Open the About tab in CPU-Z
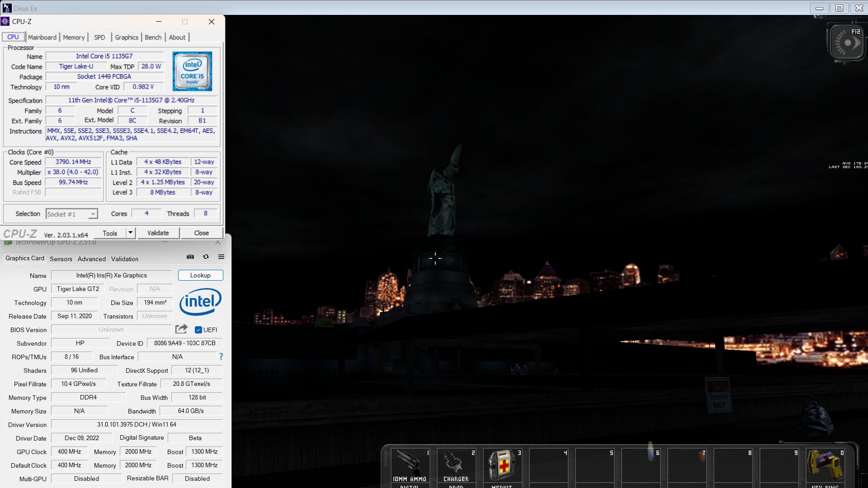This screenshot has height=488, width=868. click(177, 38)
